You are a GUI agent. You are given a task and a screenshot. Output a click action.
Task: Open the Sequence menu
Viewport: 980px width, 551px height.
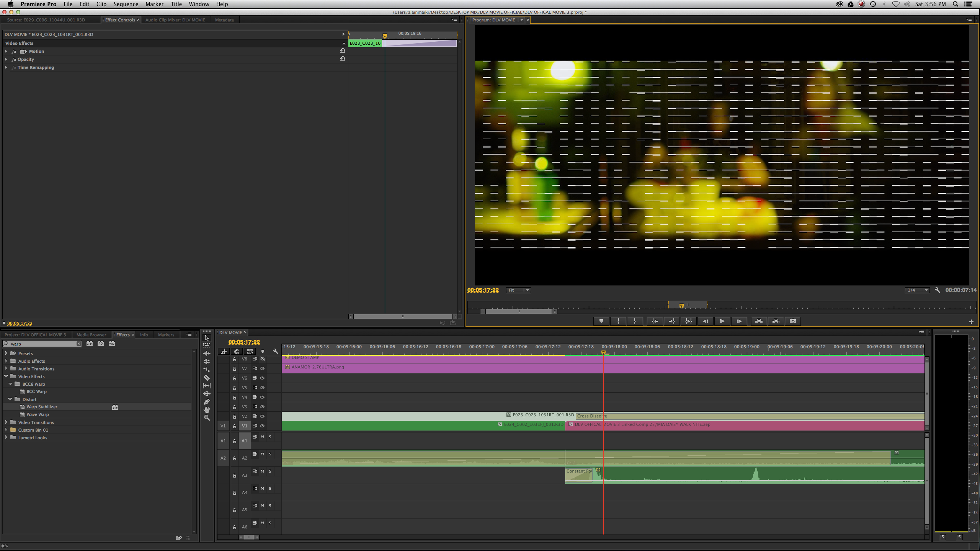pyautogui.click(x=126, y=4)
